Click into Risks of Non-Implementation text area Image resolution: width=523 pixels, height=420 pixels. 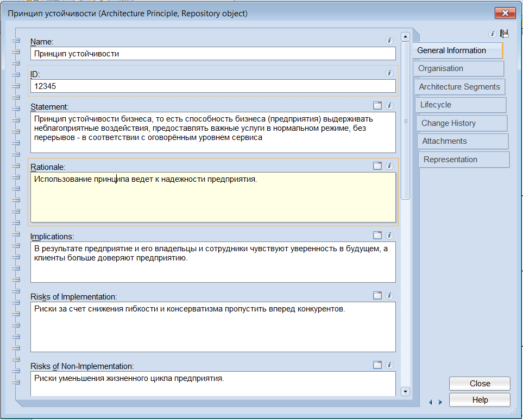click(213, 384)
